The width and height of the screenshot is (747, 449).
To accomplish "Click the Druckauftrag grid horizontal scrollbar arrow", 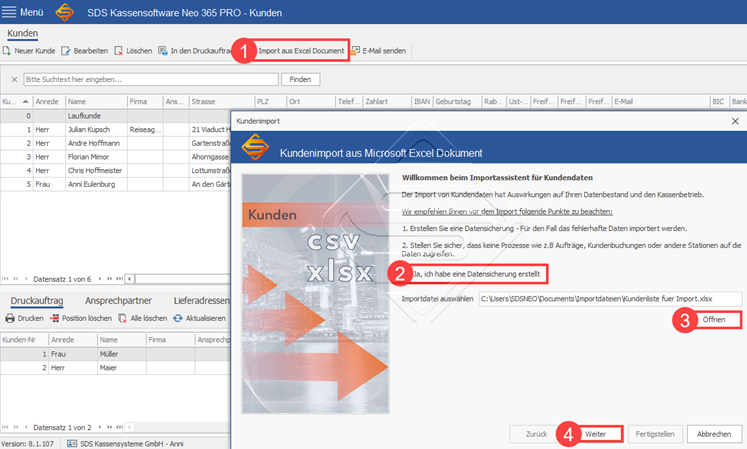I will click(130, 427).
